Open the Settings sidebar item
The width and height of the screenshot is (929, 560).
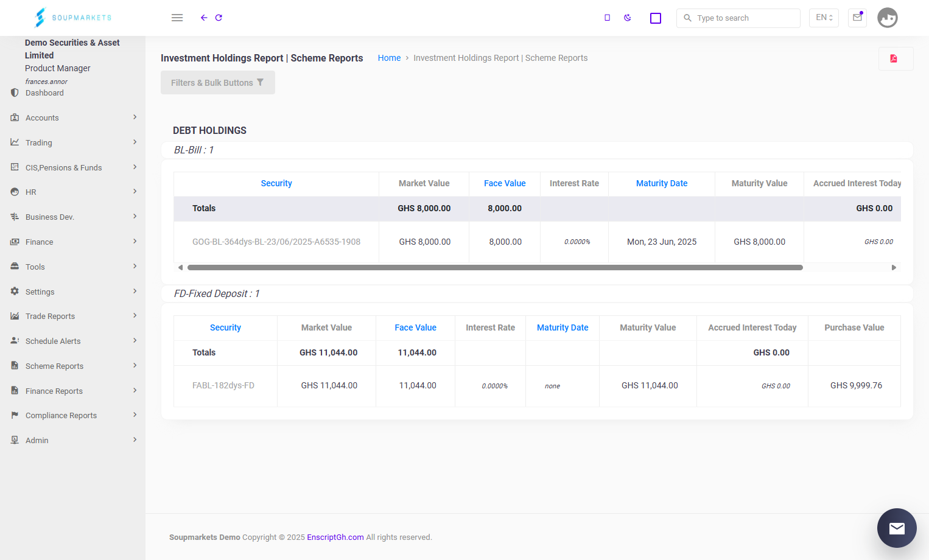pyautogui.click(x=73, y=292)
